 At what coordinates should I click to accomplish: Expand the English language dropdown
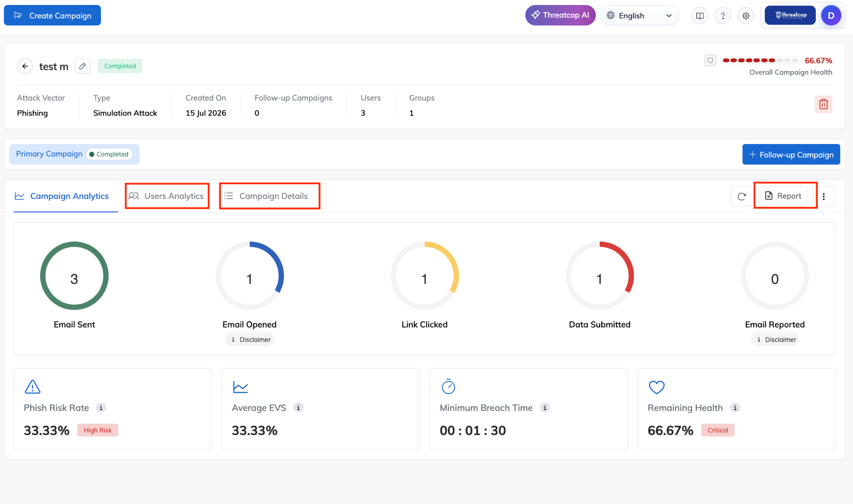[x=639, y=16]
